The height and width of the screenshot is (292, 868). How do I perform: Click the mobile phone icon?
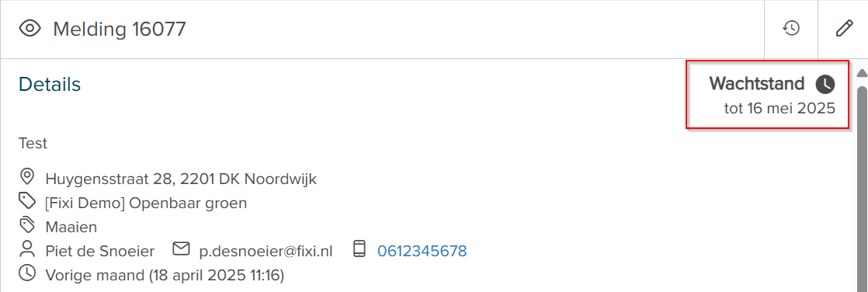point(359,249)
